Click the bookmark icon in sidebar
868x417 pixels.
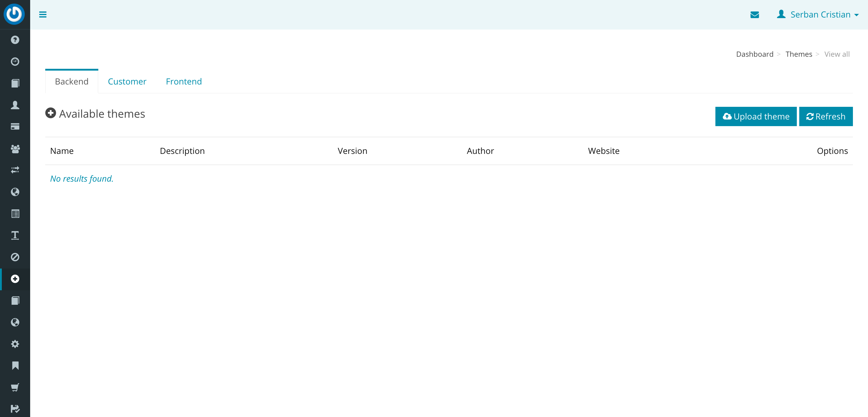point(15,365)
